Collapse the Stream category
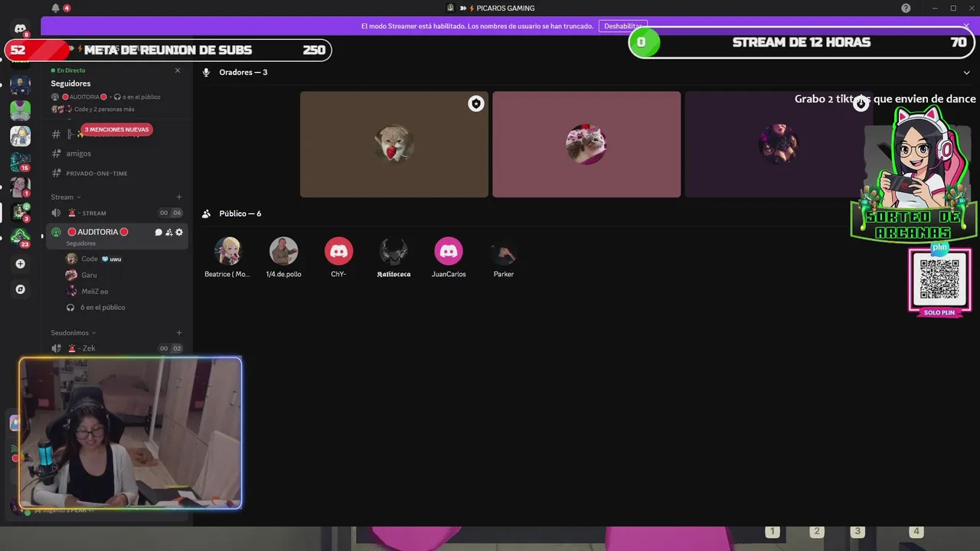Image resolution: width=980 pixels, height=551 pixels. [x=65, y=197]
